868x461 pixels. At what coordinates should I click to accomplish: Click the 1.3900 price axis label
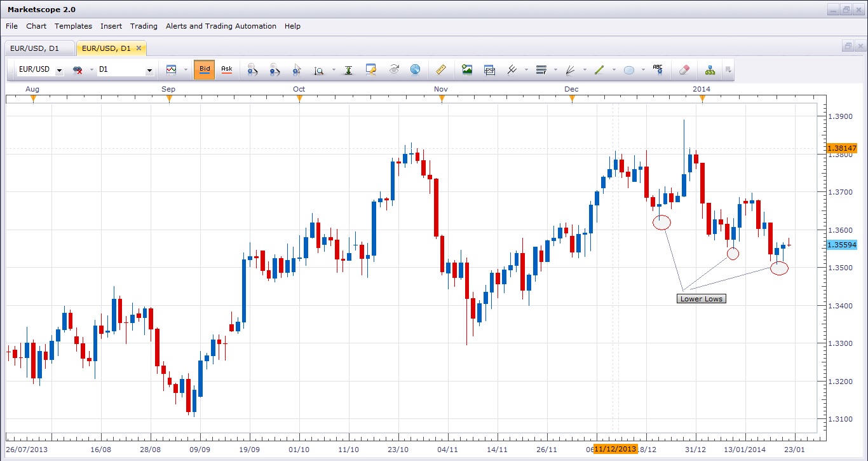pyautogui.click(x=840, y=116)
